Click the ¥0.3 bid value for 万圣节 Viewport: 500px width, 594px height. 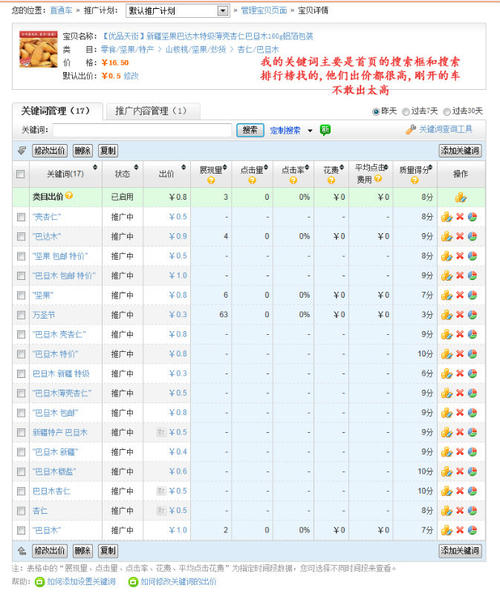click(178, 314)
